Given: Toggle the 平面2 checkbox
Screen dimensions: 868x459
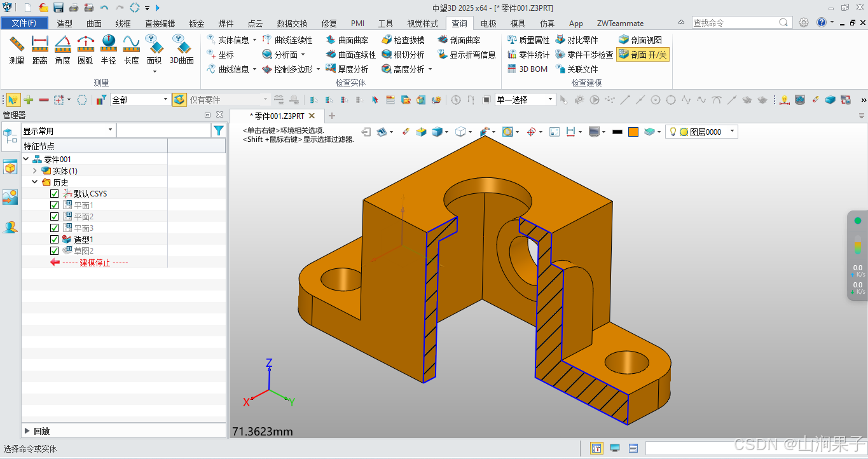Looking at the screenshot, I should [54, 217].
